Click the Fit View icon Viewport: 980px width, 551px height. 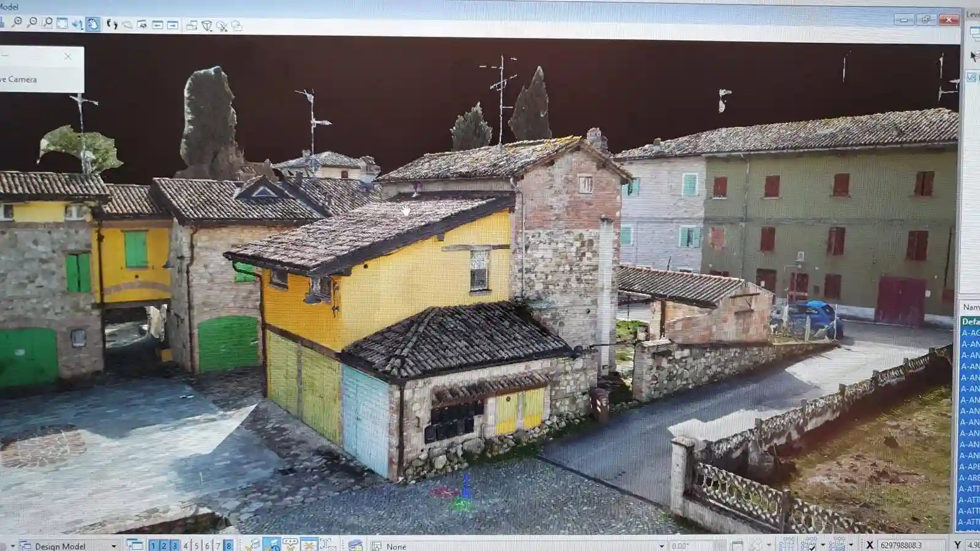pos(62,23)
